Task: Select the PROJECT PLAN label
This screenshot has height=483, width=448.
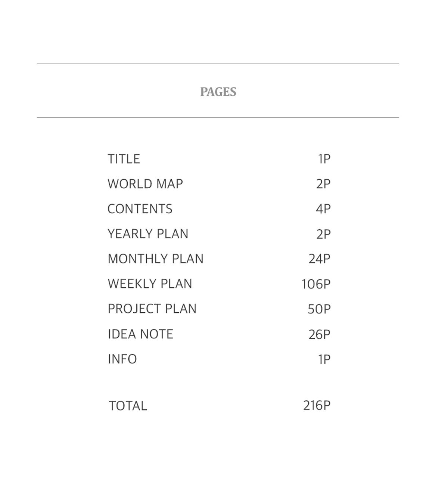Action: (x=152, y=309)
